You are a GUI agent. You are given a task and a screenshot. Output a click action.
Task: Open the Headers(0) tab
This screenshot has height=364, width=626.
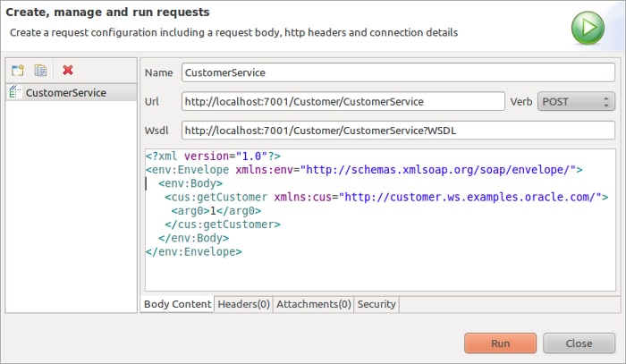(x=243, y=304)
